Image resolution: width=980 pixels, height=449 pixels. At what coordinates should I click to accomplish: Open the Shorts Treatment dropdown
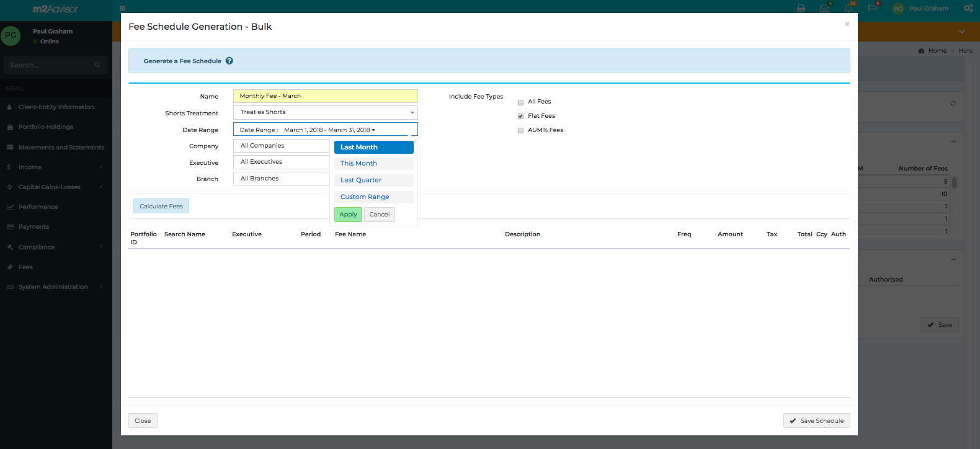(325, 113)
